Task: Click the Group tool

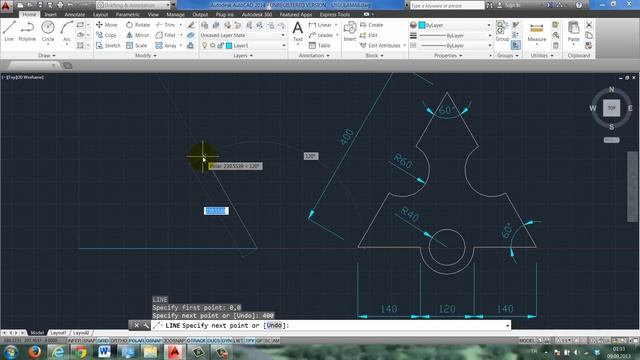Action: pyautogui.click(x=502, y=31)
